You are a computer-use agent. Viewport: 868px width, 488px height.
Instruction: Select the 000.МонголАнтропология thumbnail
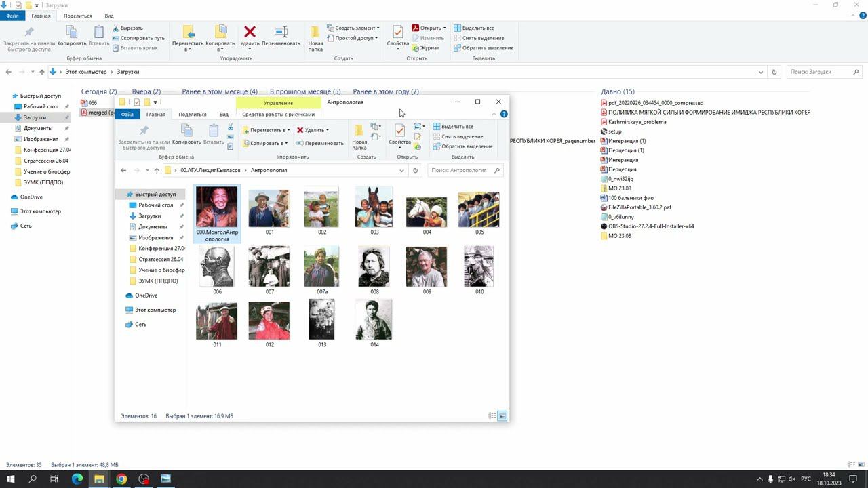click(217, 213)
